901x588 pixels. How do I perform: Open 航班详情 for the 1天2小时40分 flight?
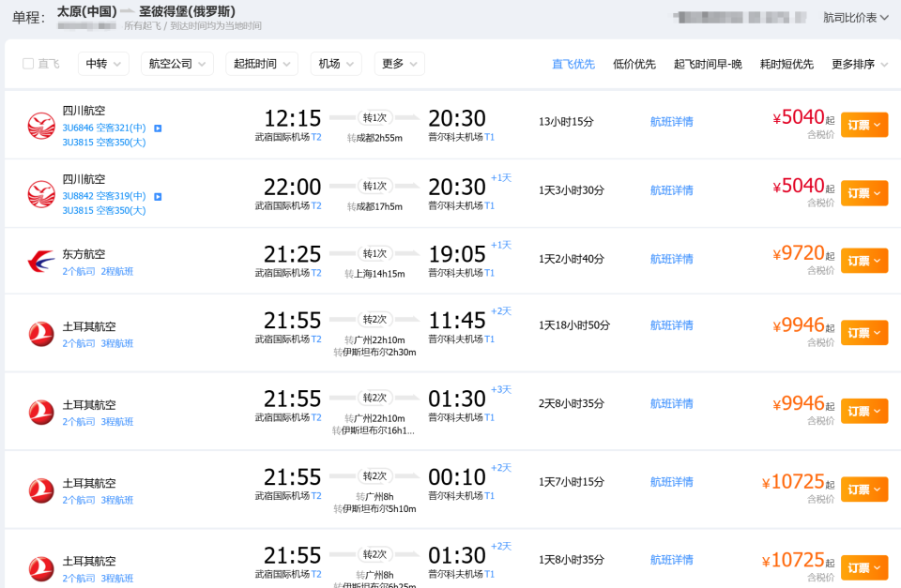tap(672, 259)
